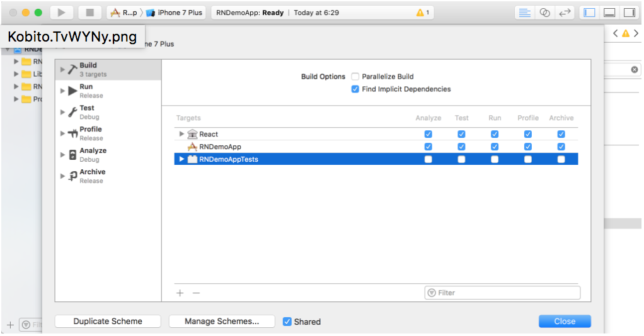Expand the Analyze action disclosure triangle

tap(62, 155)
